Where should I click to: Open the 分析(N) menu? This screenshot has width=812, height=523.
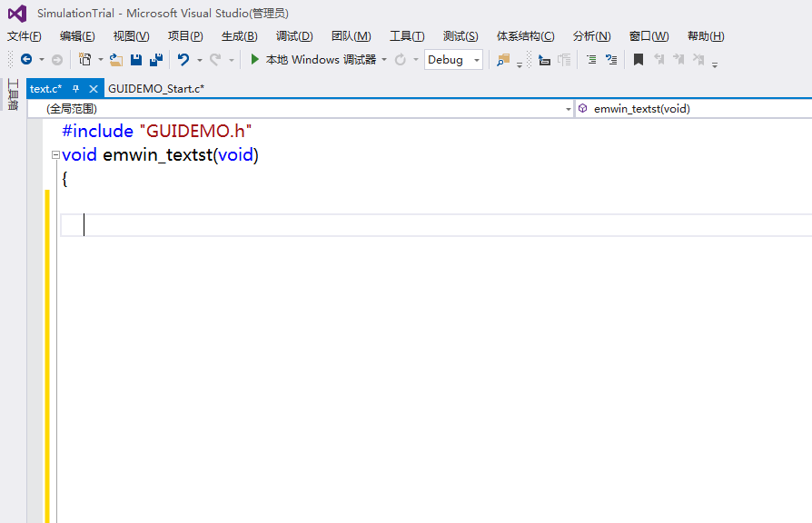click(x=591, y=36)
